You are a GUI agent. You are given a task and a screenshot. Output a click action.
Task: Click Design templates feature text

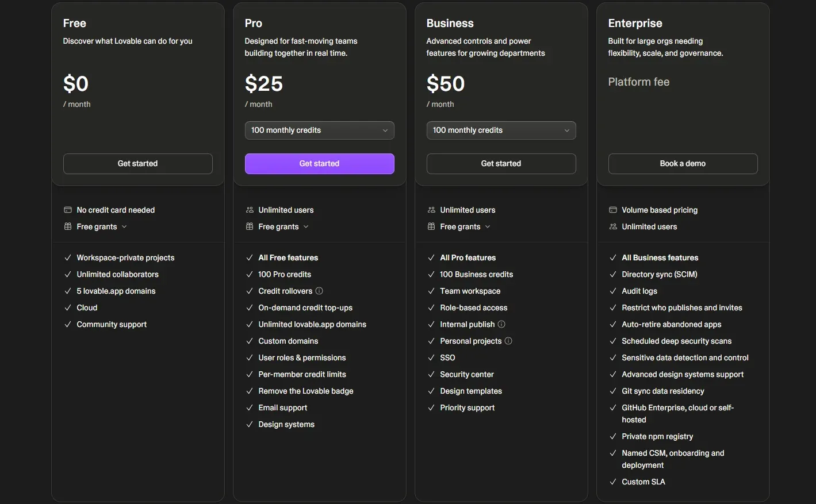coord(471,391)
